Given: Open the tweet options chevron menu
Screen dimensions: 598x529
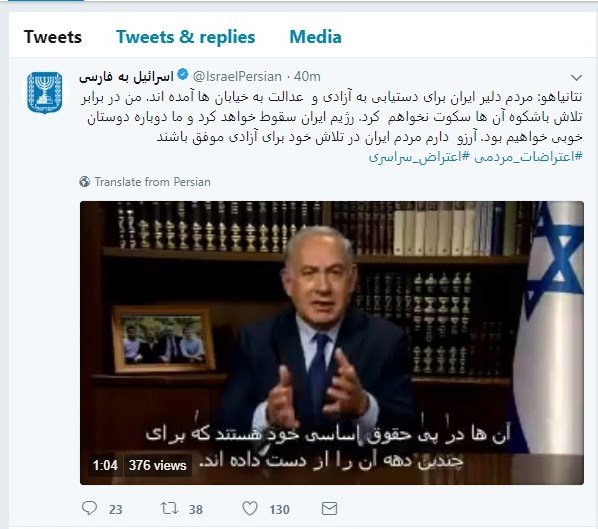Looking at the screenshot, I should pyautogui.click(x=576, y=78).
